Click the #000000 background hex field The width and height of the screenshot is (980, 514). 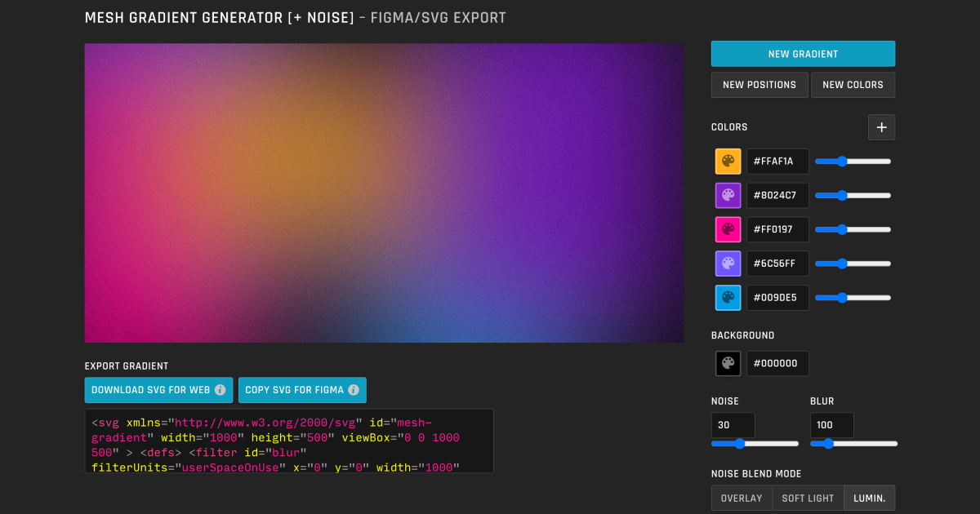[x=777, y=363]
